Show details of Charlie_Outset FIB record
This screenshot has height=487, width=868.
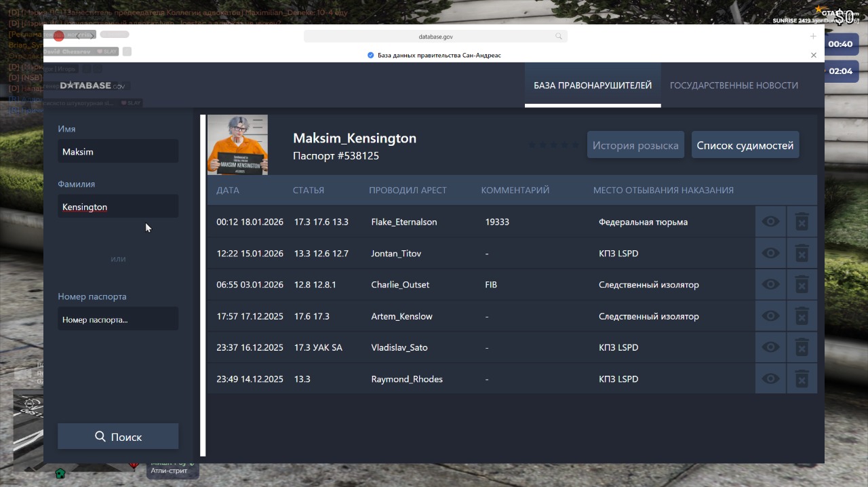770,284
